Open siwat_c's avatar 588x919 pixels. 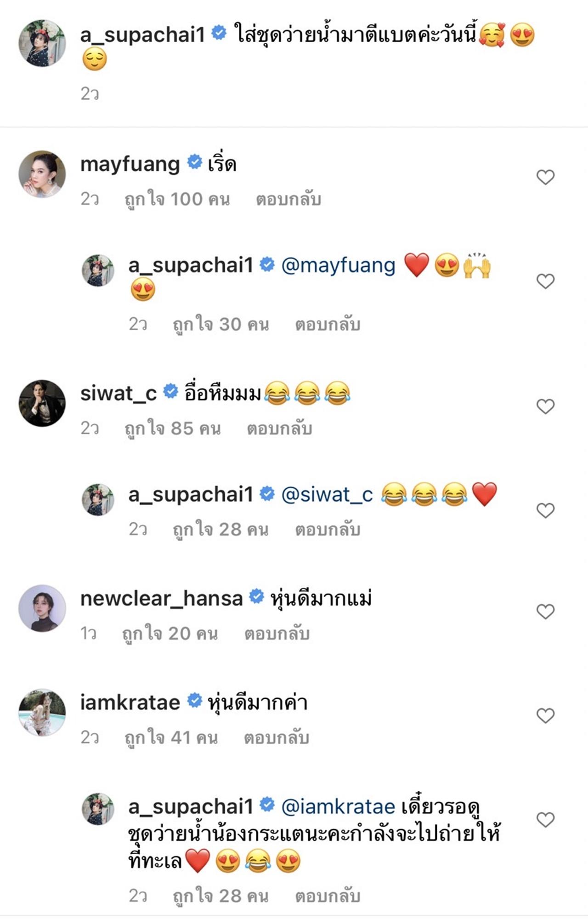click(x=42, y=403)
